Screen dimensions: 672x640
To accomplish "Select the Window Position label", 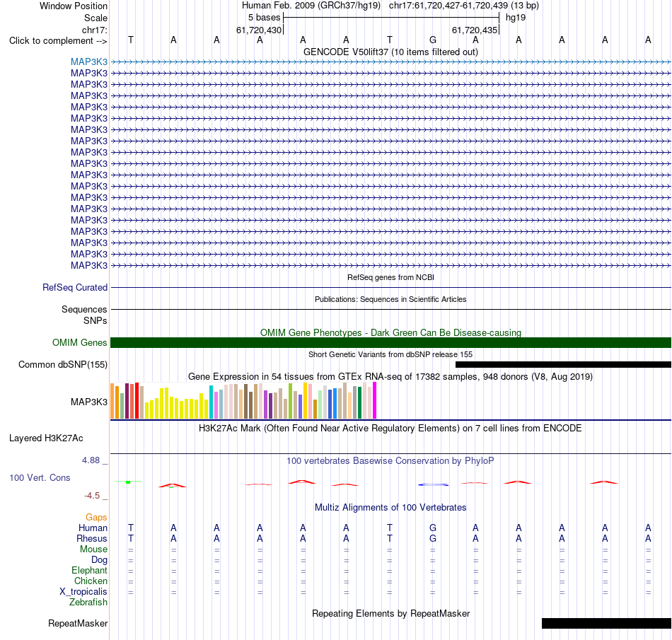I will tap(74, 6).
